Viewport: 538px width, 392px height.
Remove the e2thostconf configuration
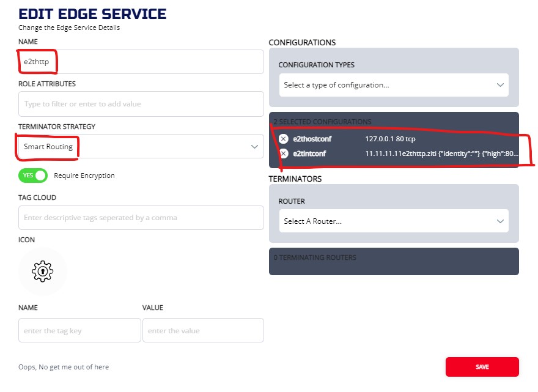click(x=284, y=139)
